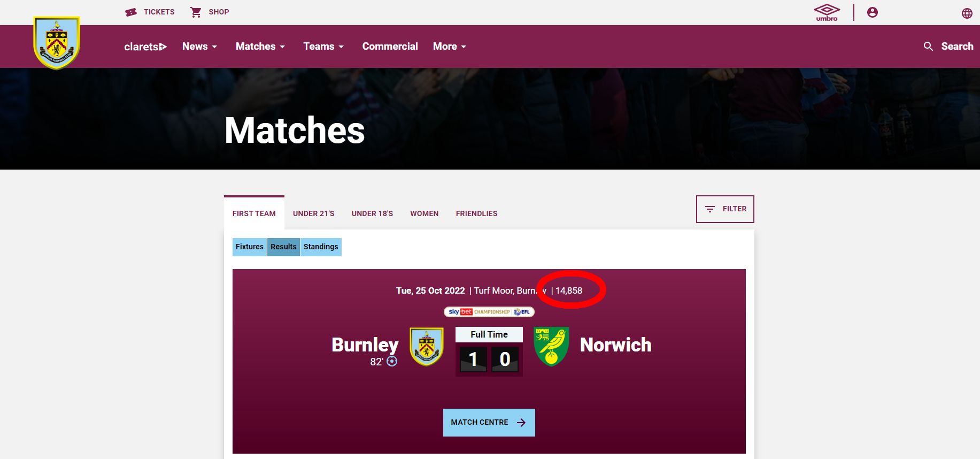Viewport: 980px width, 459px height.
Task: Open the Filter button
Action: tap(725, 209)
